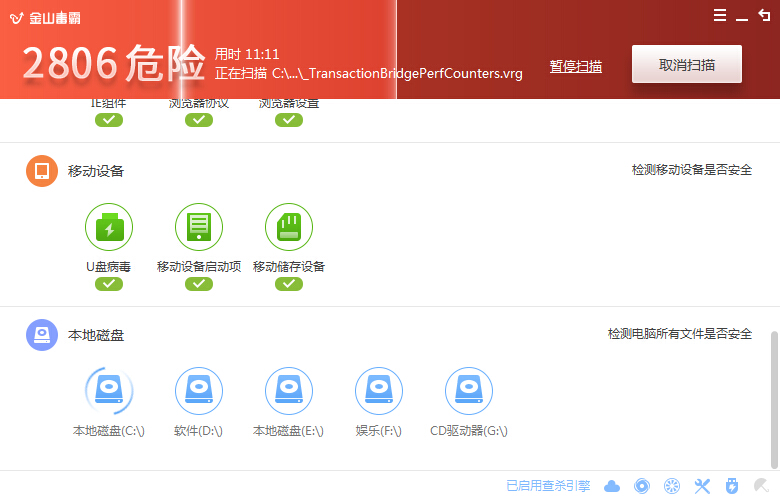Click the green check under U盘病毒
This screenshot has width=780, height=500.
point(109,284)
